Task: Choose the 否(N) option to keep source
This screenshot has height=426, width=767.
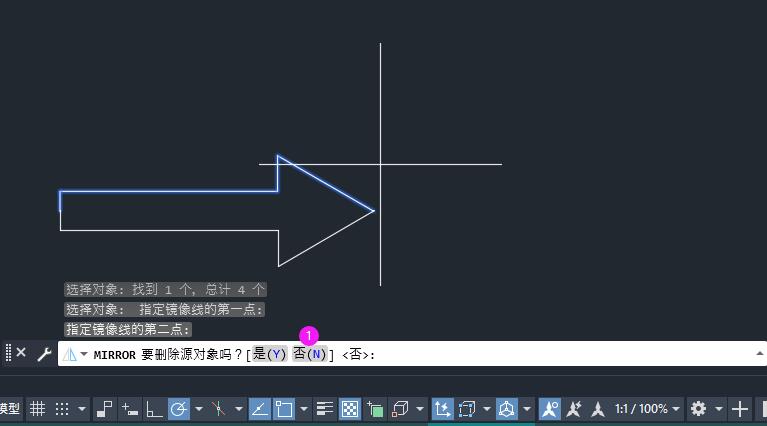Action: (x=310, y=354)
